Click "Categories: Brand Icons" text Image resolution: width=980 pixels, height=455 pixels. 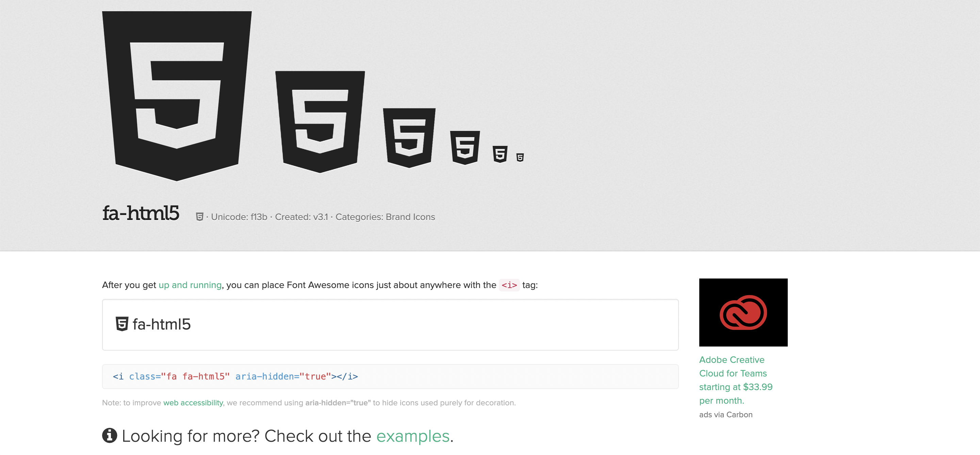click(385, 217)
